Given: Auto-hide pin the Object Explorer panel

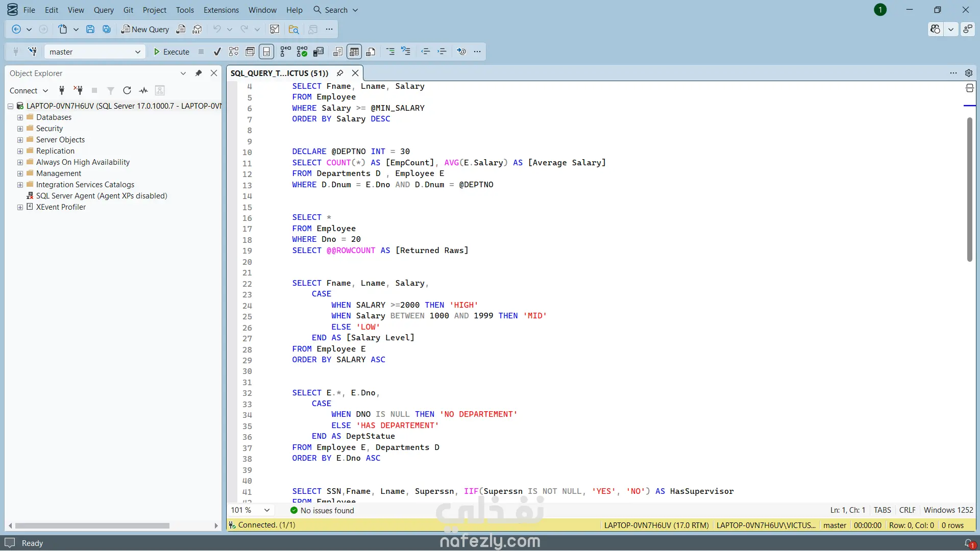Looking at the screenshot, I should [199, 73].
